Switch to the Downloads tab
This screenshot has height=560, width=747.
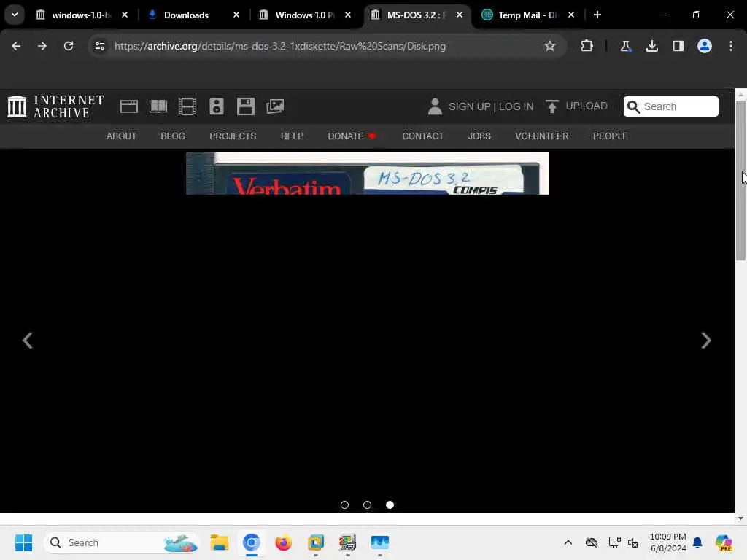pyautogui.click(x=186, y=15)
